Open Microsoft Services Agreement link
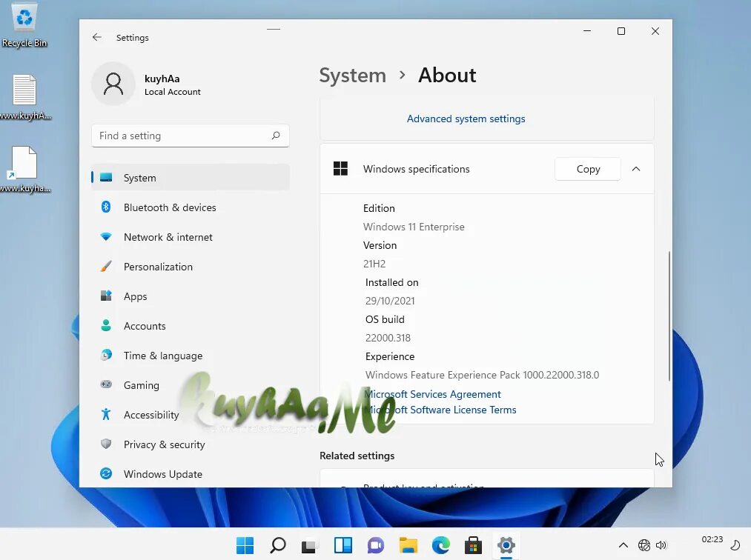 (432, 394)
